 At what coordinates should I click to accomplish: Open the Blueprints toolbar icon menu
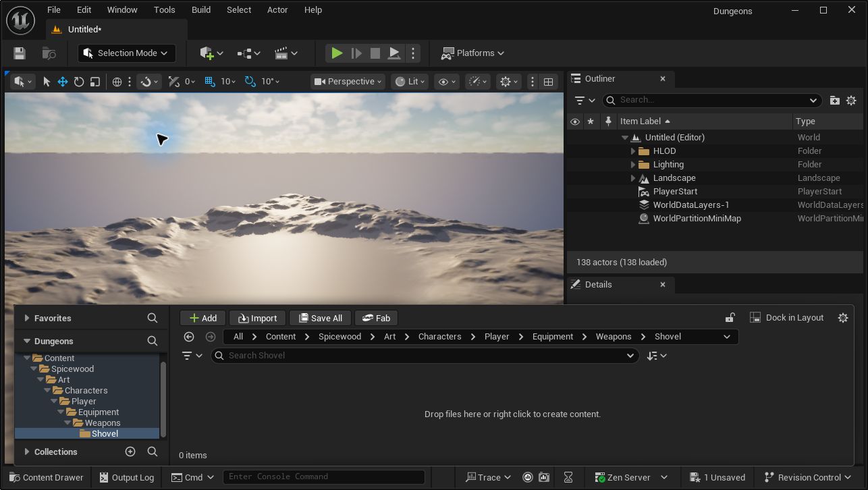(x=248, y=53)
